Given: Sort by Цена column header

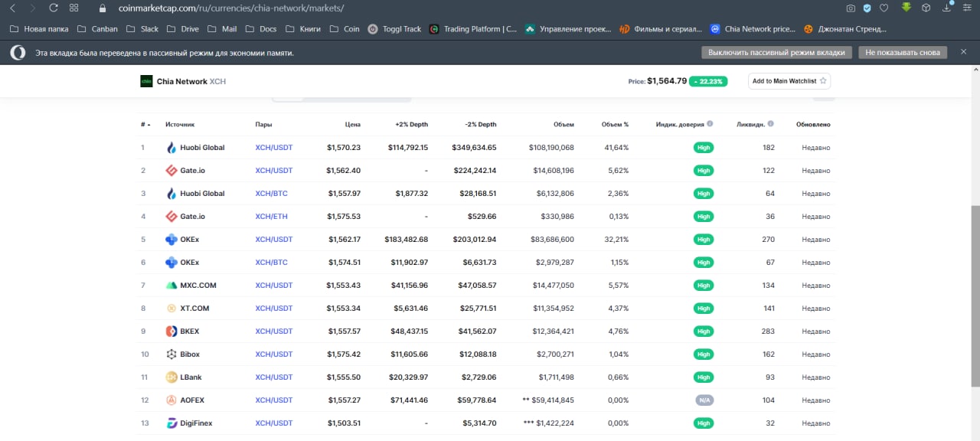Looking at the screenshot, I should click(352, 124).
